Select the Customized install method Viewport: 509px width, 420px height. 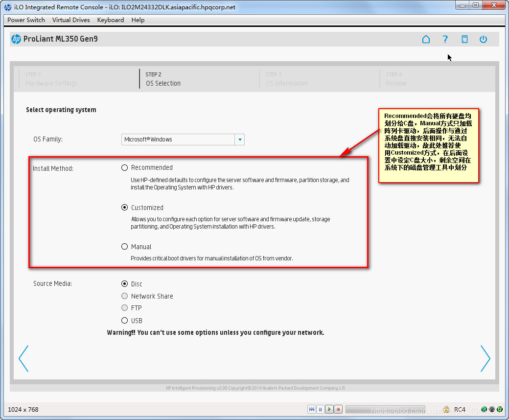click(x=124, y=208)
